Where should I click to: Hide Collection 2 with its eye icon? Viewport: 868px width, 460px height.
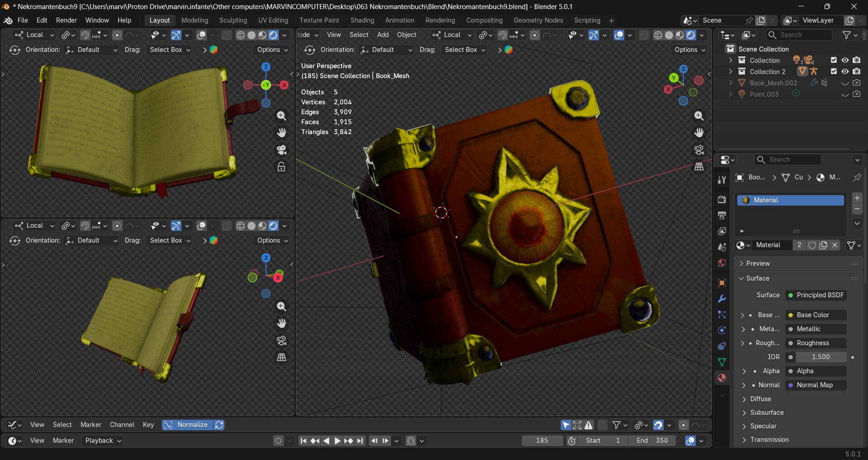click(845, 71)
